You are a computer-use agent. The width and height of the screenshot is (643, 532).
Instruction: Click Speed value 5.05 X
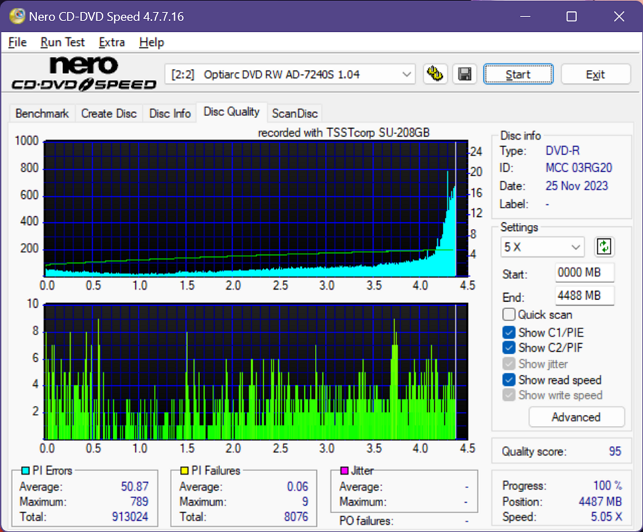click(x=607, y=516)
